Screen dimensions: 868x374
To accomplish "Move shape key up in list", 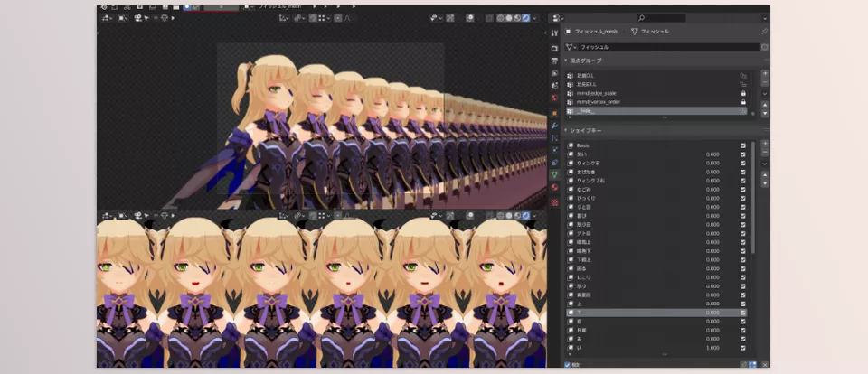I will tap(765, 174).
